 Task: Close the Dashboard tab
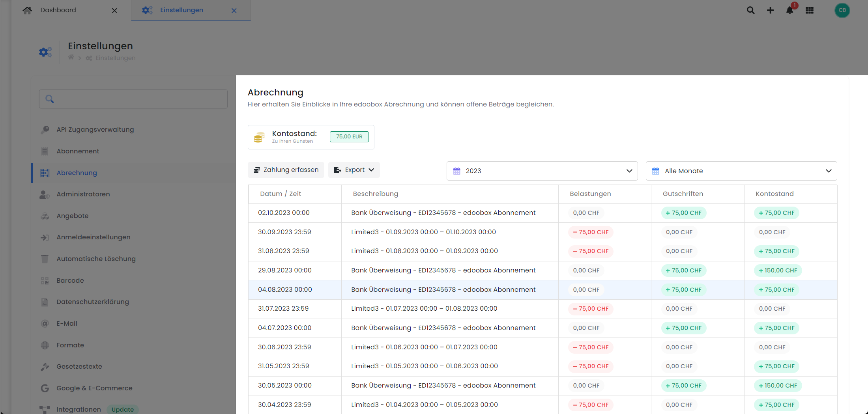(x=114, y=11)
